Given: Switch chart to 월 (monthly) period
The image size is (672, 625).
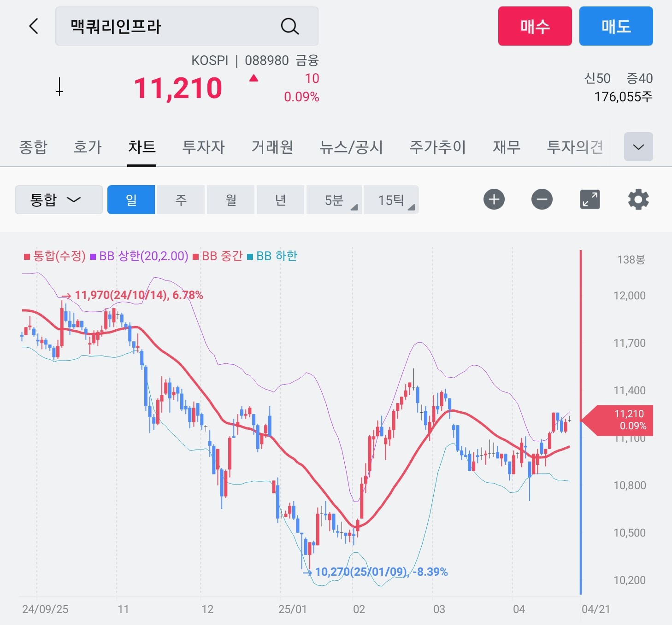Looking at the screenshot, I should pyautogui.click(x=230, y=200).
